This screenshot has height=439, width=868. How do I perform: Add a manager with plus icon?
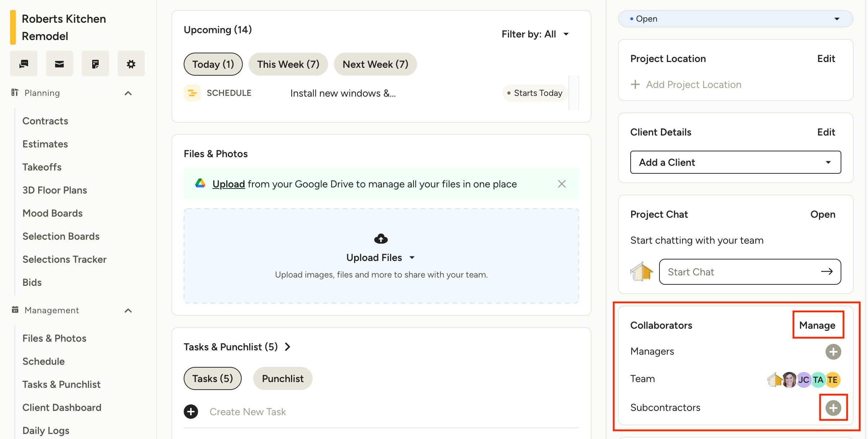833,352
